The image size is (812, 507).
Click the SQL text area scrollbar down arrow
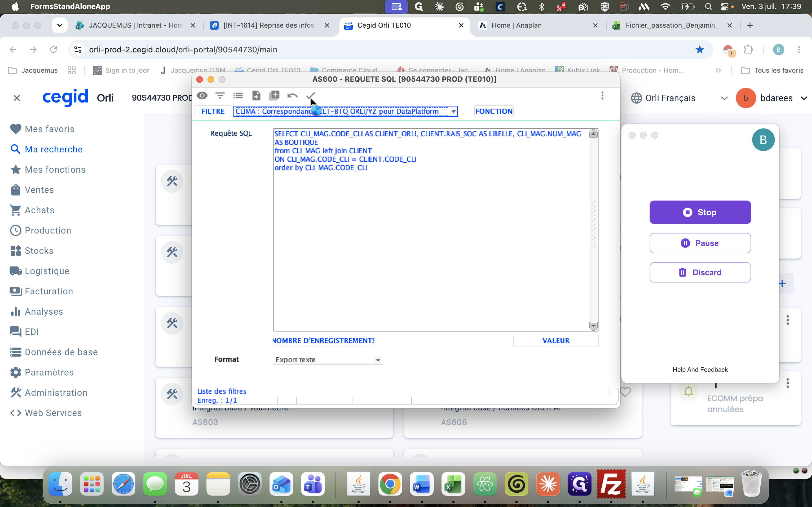coord(593,326)
